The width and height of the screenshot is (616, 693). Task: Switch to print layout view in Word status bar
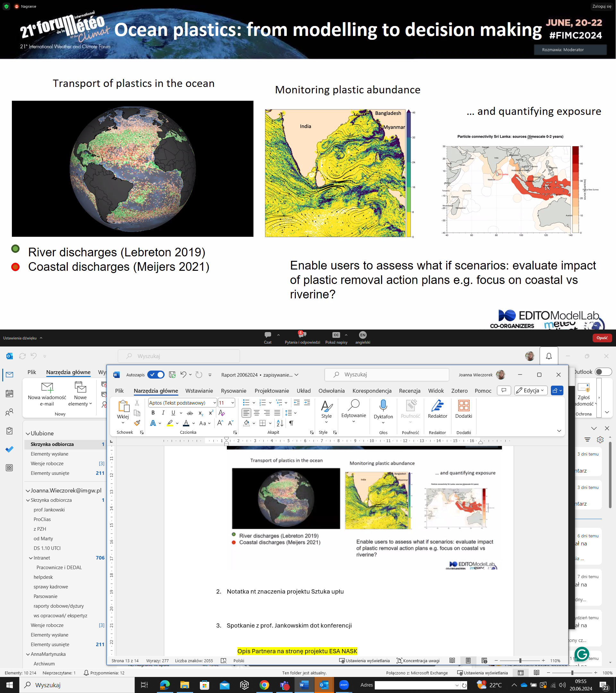[468, 661]
